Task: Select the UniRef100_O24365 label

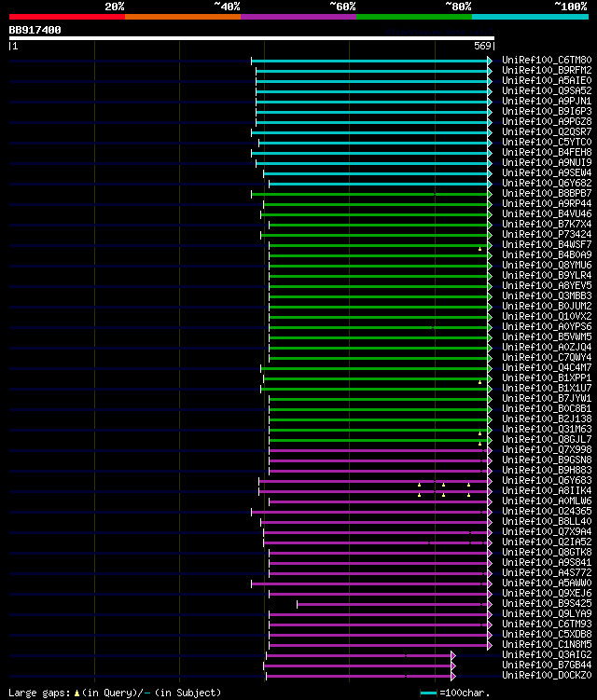Action: 547,512
